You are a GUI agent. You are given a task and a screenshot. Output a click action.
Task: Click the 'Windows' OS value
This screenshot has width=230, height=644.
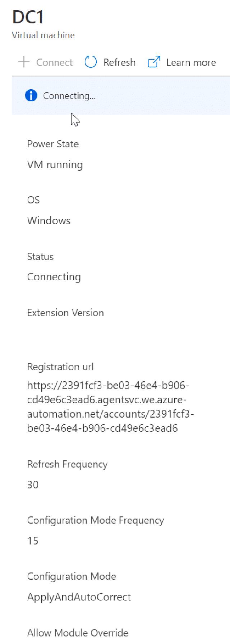coord(49,221)
